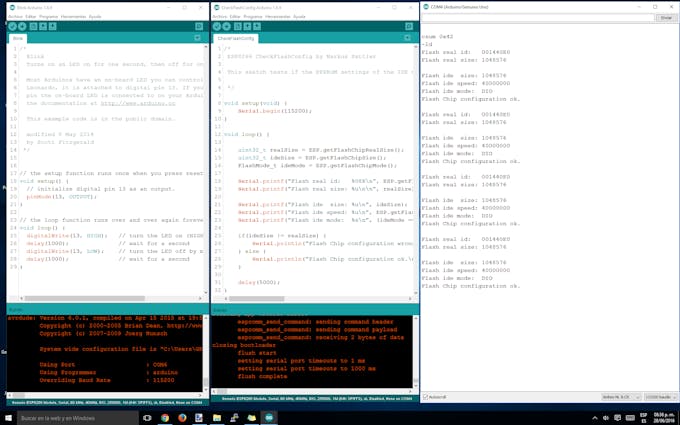The width and height of the screenshot is (680, 425).
Task: Click Verify icon in Blink window toolbar
Action: point(13,26)
